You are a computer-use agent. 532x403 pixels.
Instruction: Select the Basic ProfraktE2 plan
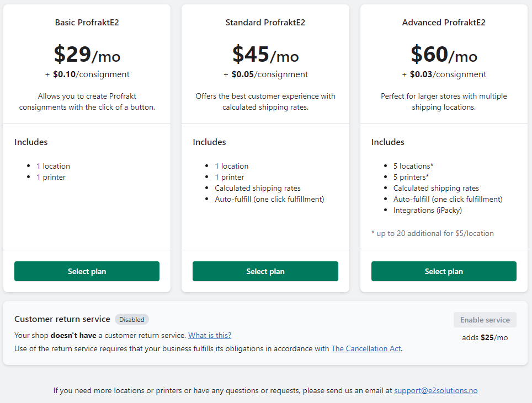point(87,271)
